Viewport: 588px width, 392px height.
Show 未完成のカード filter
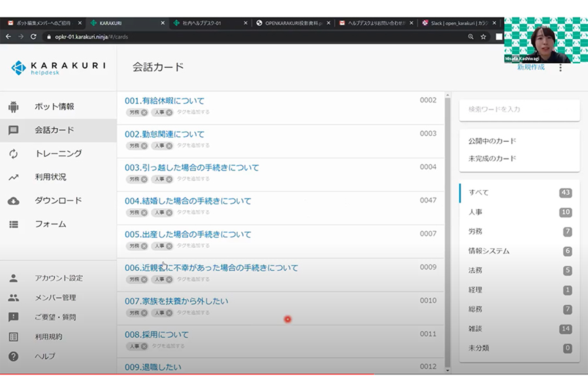click(x=492, y=158)
